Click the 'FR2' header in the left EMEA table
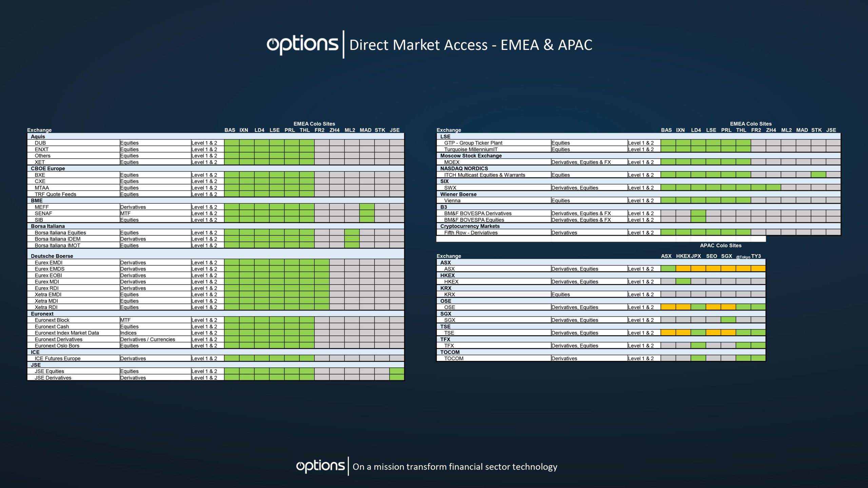This screenshot has height=488, width=868. tap(319, 130)
